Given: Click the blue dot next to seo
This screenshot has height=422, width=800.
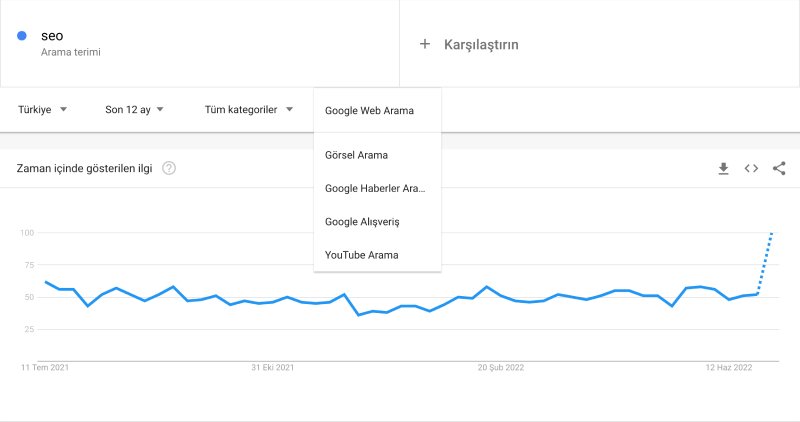Looking at the screenshot, I should 22,36.
